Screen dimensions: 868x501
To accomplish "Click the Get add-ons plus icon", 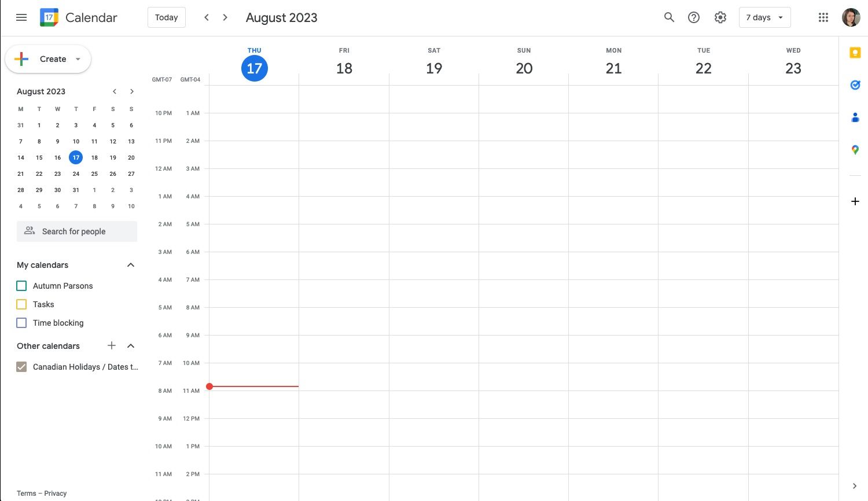I will coord(855,201).
